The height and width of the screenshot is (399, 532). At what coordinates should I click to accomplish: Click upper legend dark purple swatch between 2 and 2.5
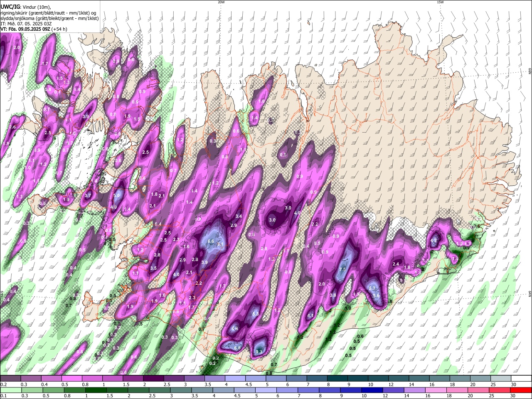pyautogui.click(x=153, y=379)
